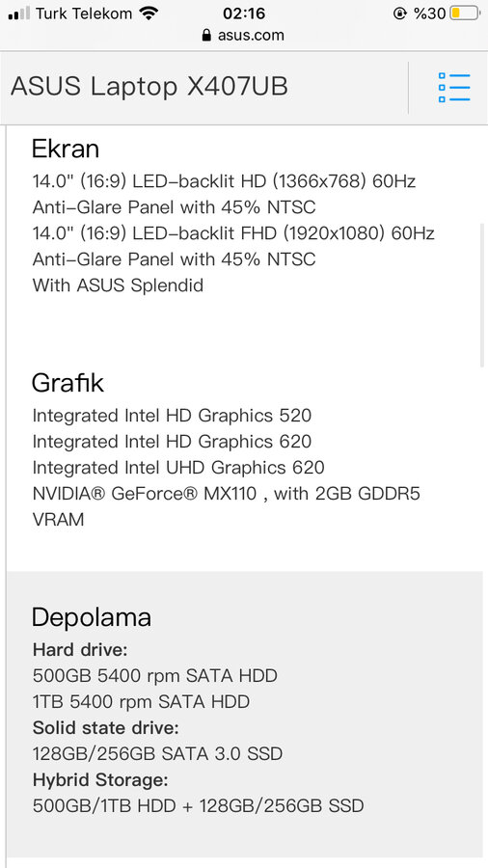
Task: Tap the Solid state drive label
Action: tap(106, 728)
